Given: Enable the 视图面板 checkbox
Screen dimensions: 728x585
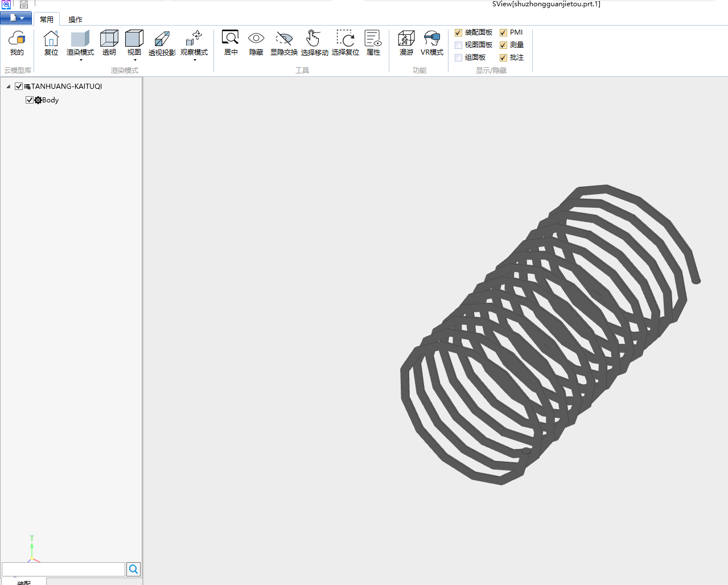Looking at the screenshot, I should 459,45.
